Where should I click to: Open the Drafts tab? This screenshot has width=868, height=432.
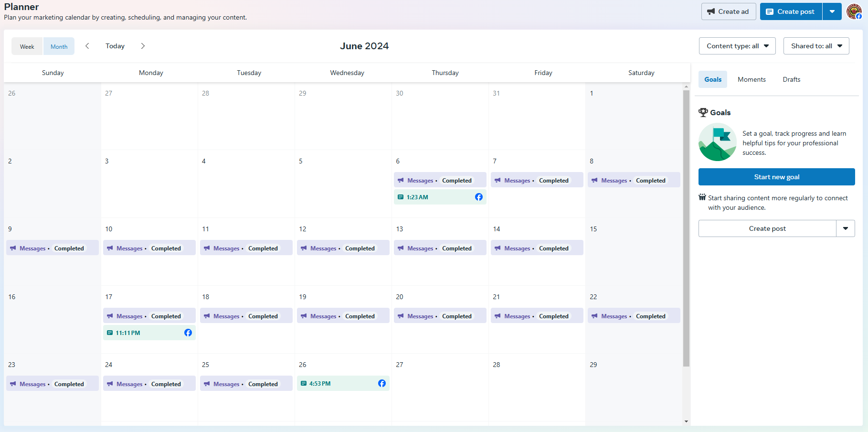tap(791, 79)
